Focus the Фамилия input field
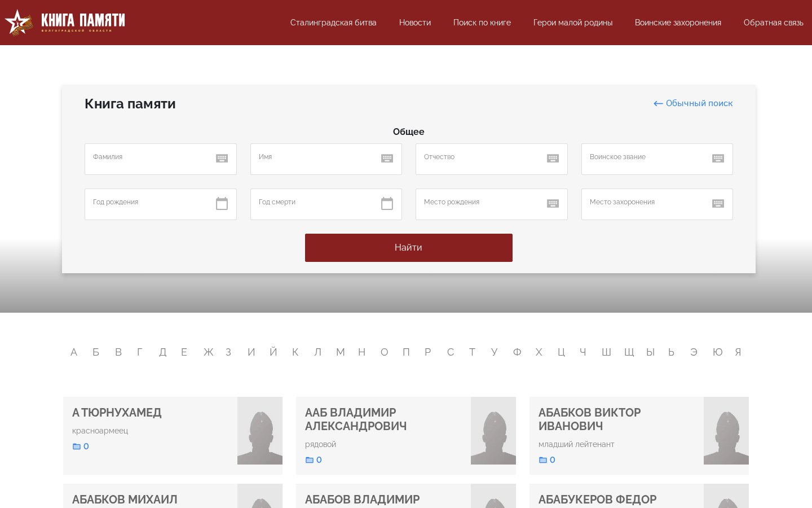Viewport: 812px width, 508px height. point(161,159)
